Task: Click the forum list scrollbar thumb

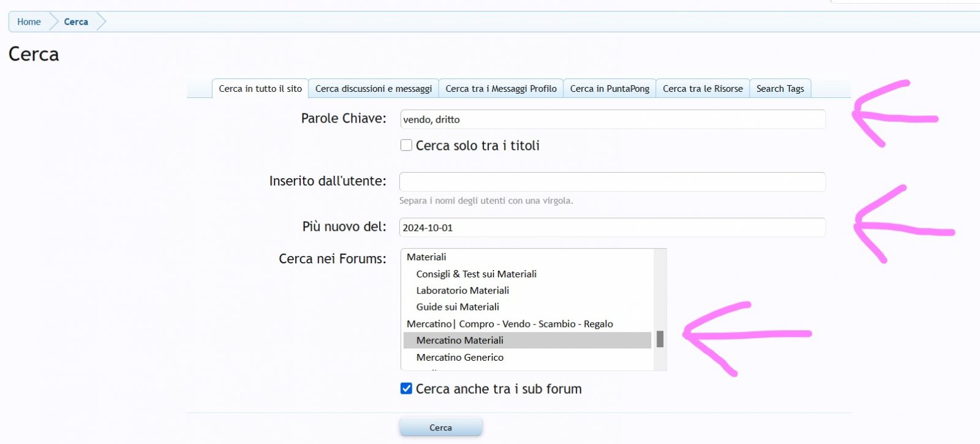Action: tap(660, 339)
